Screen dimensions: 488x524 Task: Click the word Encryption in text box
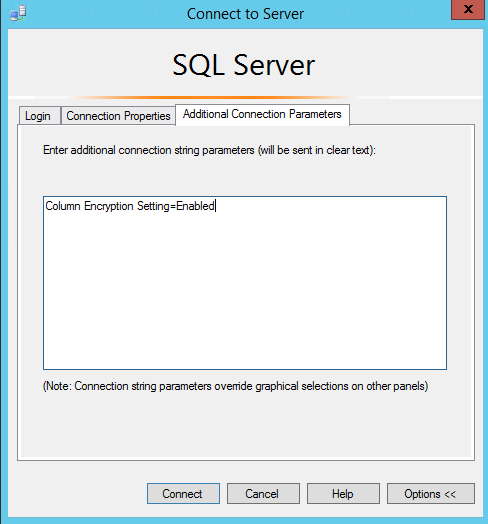pos(109,207)
